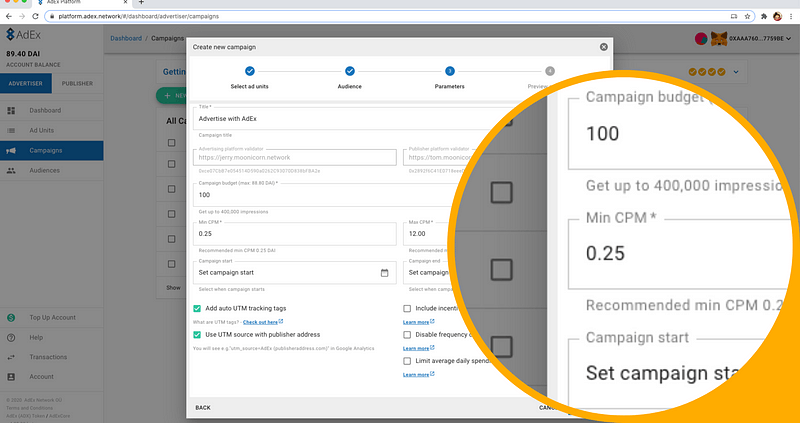
Task: Open the Account badge icon in sidebar
Action: (11, 377)
